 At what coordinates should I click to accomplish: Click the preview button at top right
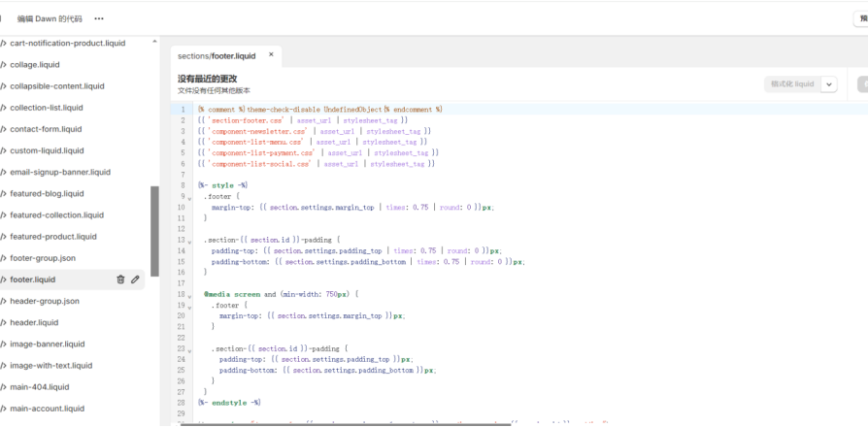coord(860,18)
